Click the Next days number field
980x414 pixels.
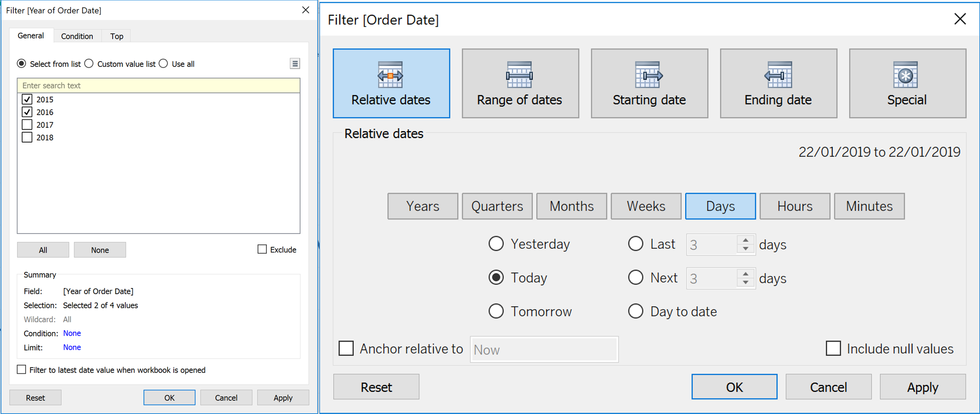point(712,278)
